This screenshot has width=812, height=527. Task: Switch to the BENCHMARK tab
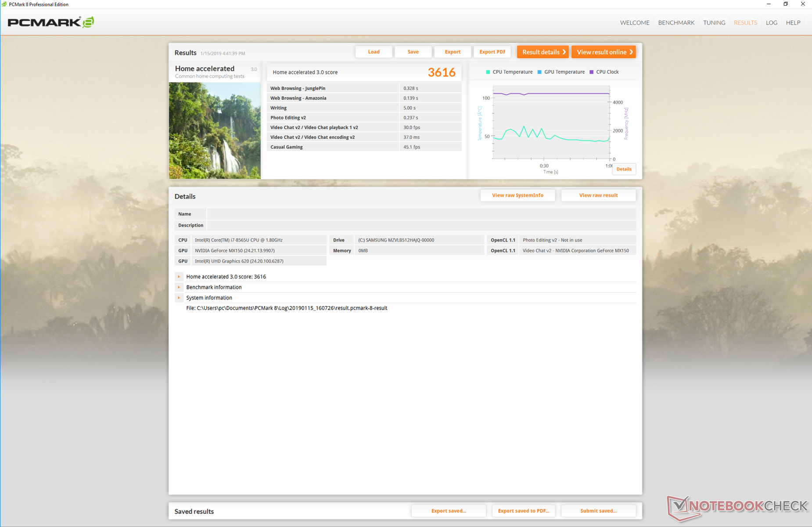click(676, 22)
